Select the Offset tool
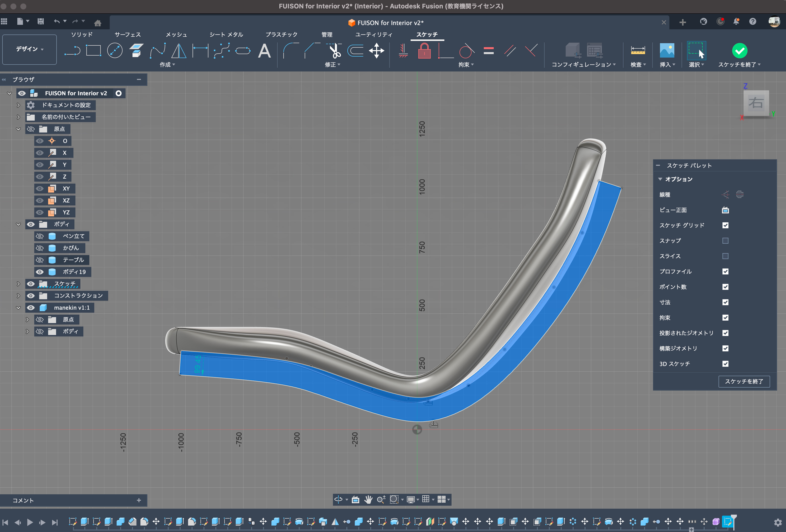Screen dimensions: 786x532 click(x=356, y=51)
